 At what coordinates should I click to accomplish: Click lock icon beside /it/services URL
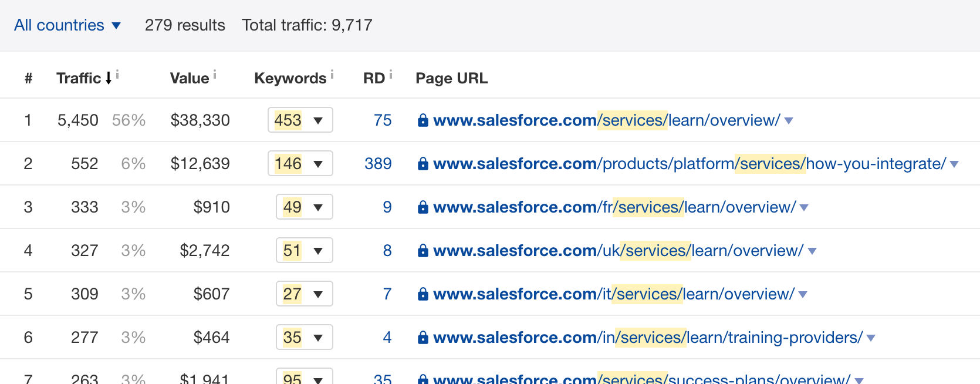(423, 294)
